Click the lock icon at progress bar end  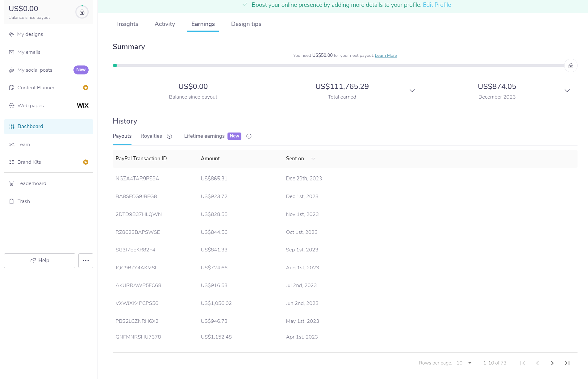tap(571, 65)
